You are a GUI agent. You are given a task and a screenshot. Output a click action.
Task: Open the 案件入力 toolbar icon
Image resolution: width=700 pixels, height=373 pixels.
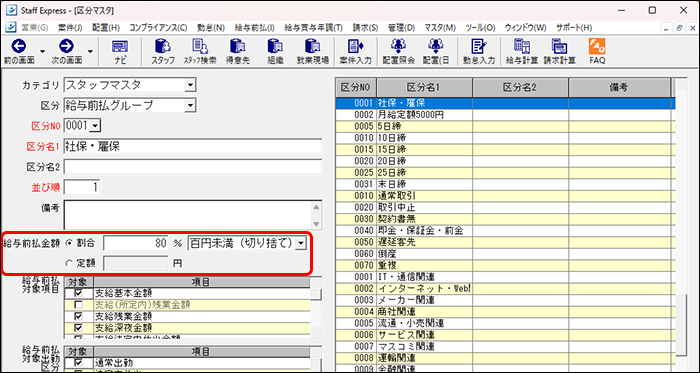355,47
